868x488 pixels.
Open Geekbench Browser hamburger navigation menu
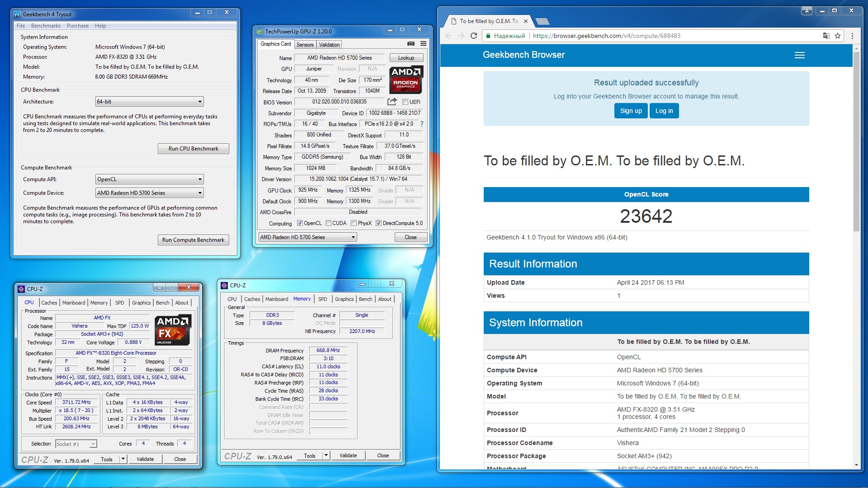[x=800, y=55]
